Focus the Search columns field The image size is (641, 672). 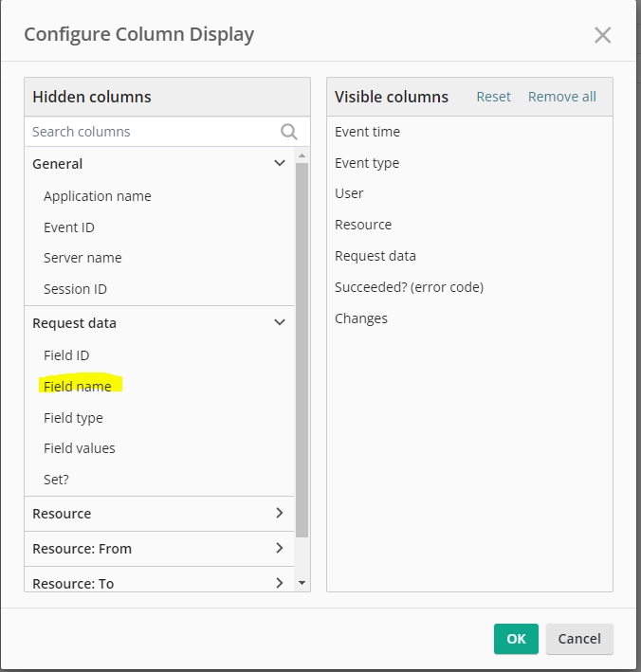153,132
